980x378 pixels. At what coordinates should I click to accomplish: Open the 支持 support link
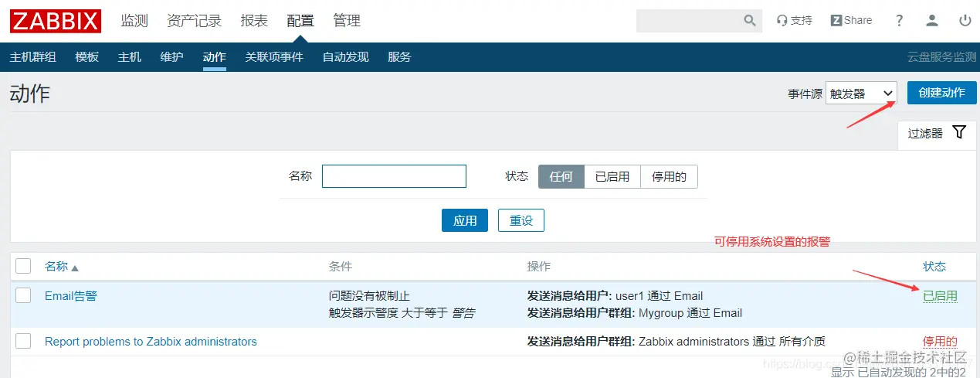[795, 21]
